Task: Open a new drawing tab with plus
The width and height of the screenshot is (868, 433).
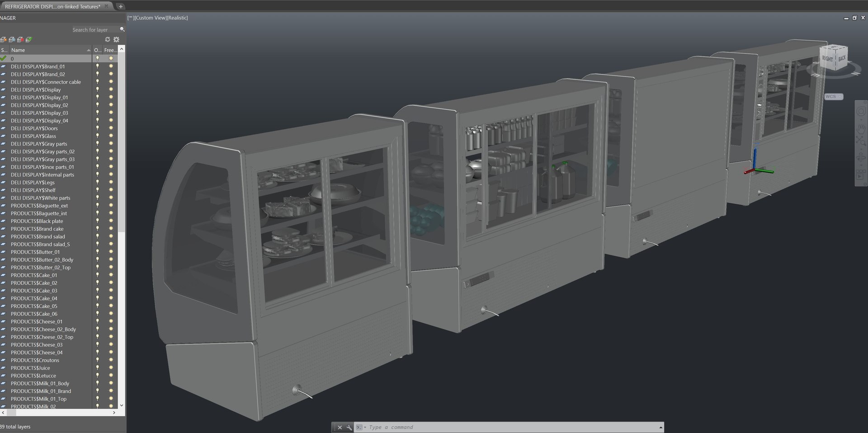Action: [x=121, y=6]
